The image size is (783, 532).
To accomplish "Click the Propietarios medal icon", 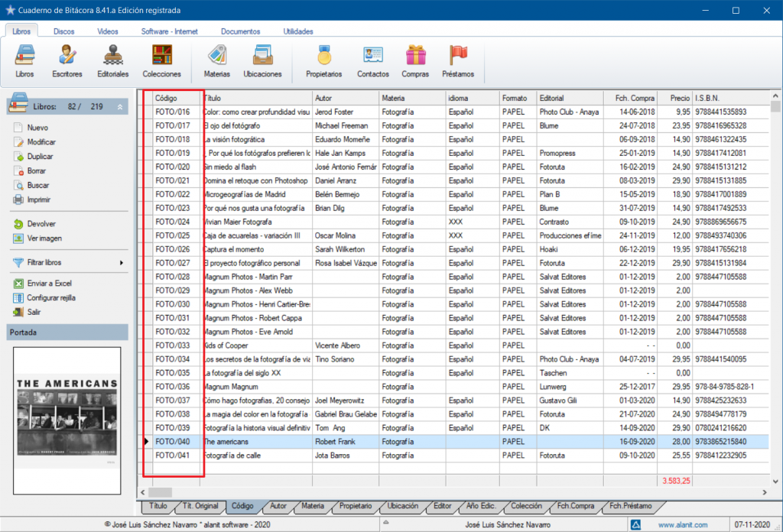I will pyautogui.click(x=324, y=57).
